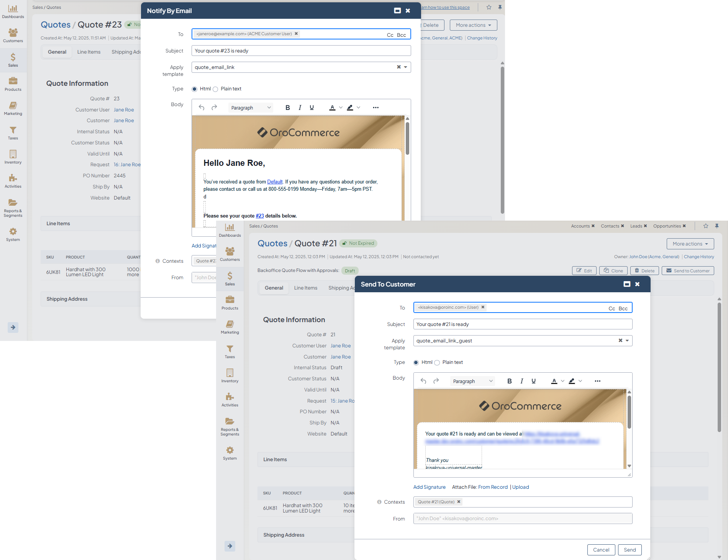Image resolution: width=728 pixels, height=560 pixels.
Task: Switch to General tab in Quote #21
Action: point(274,288)
